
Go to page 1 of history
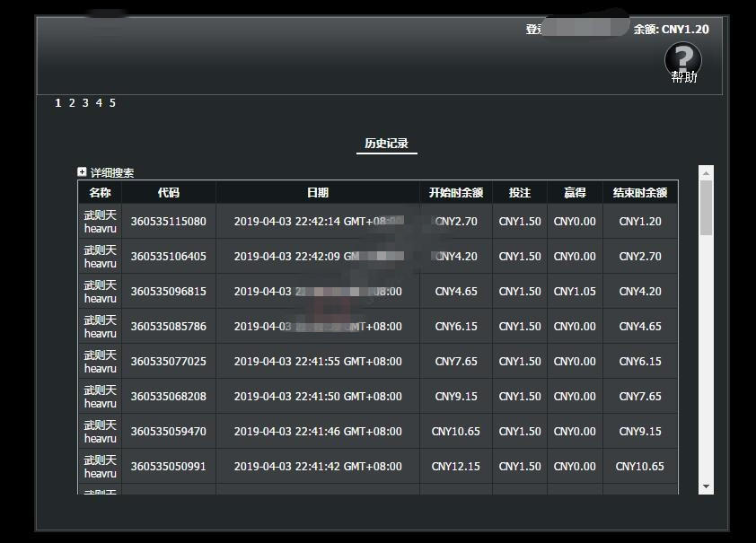point(57,102)
